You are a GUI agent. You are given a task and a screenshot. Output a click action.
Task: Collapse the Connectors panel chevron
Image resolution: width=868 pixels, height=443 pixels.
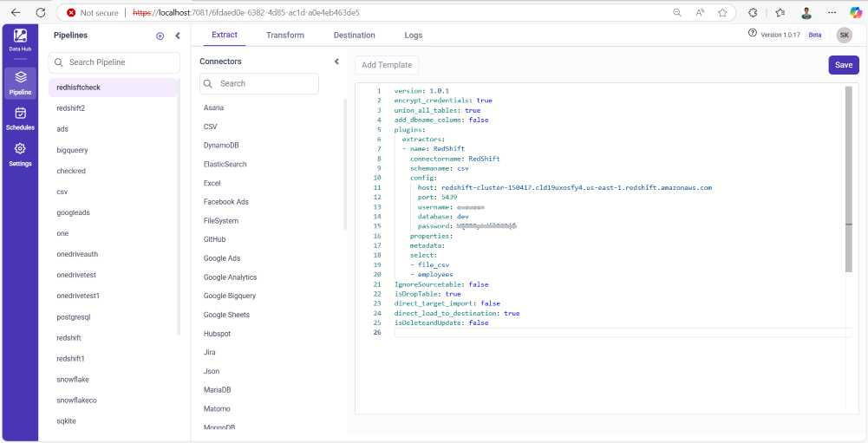click(x=336, y=62)
